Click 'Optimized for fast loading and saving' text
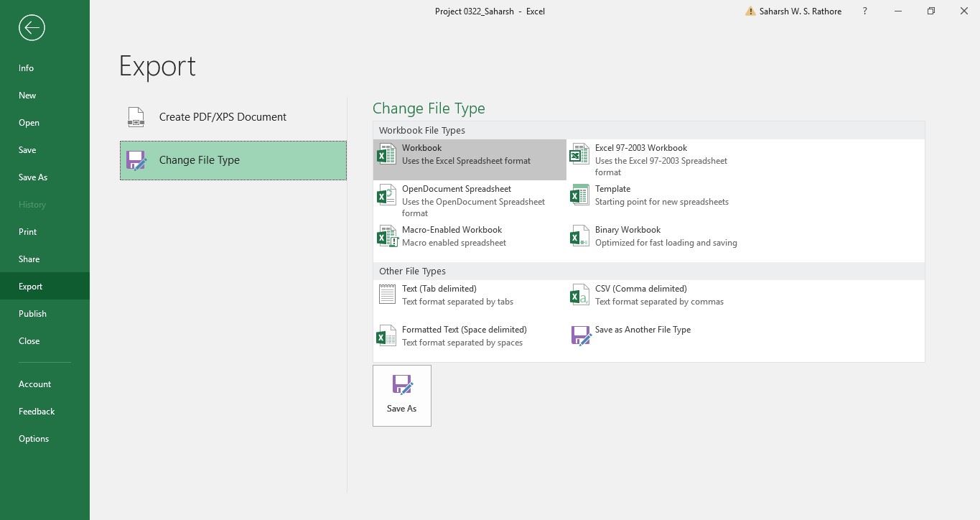Image resolution: width=980 pixels, height=520 pixels. [666, 243]
